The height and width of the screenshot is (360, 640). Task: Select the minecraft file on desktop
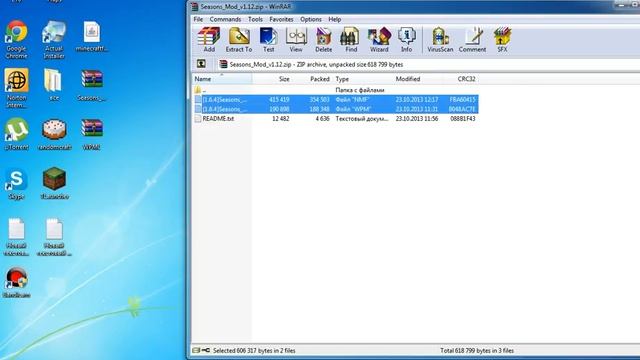92,36
